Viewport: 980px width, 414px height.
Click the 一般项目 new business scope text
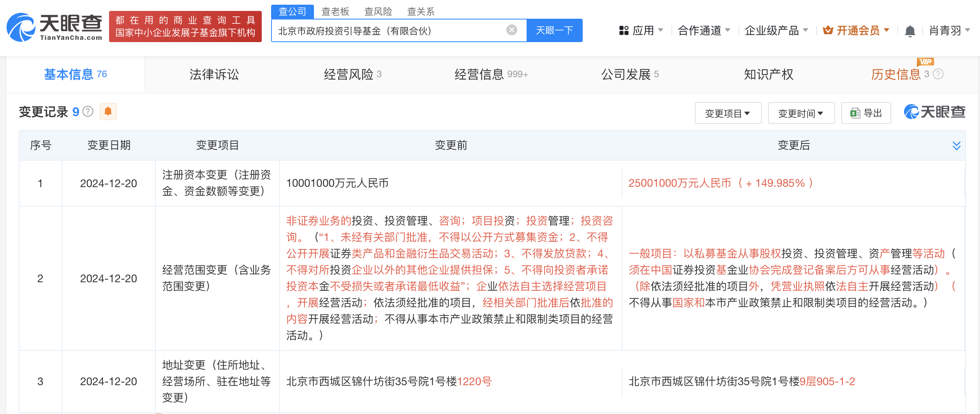[x=792, y=278]
